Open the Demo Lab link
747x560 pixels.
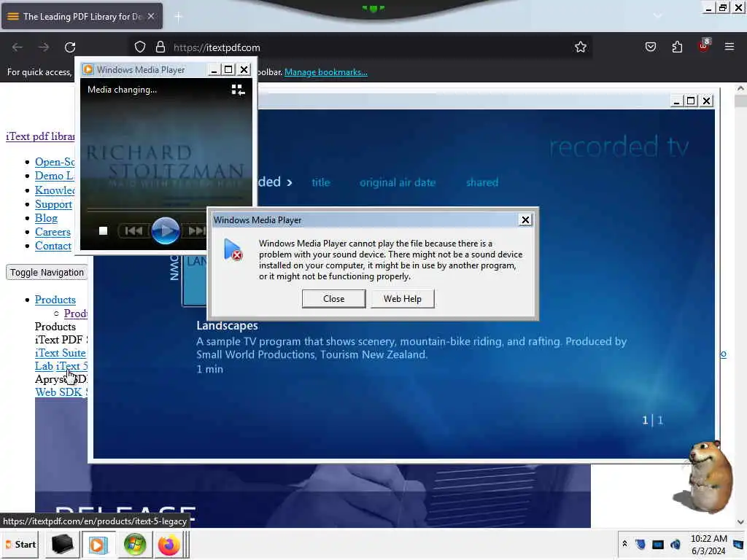click(x=54, y=176)
